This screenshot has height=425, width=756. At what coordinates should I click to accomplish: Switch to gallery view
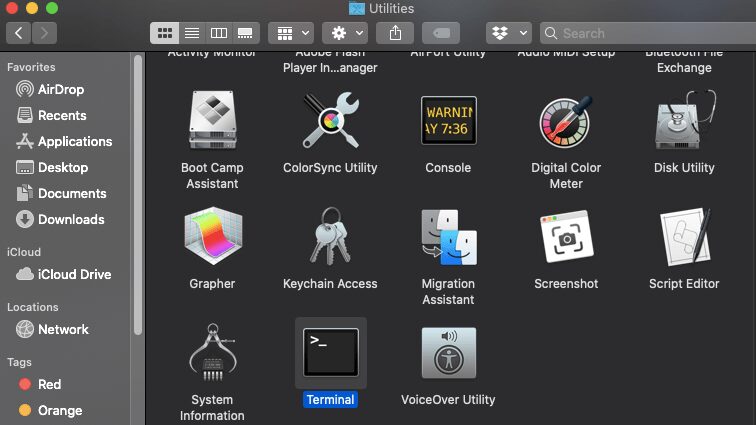point(245,33)
